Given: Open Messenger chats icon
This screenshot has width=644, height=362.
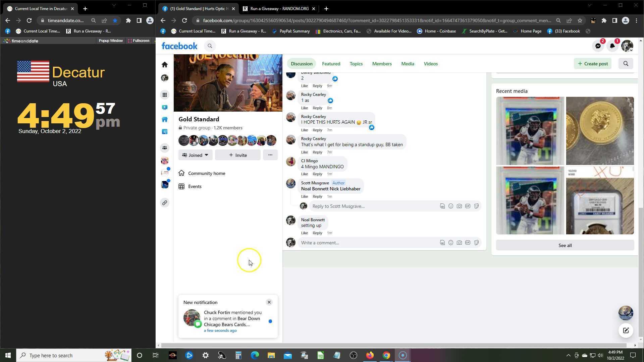Looking at the screenshot, I should (598, 46).
